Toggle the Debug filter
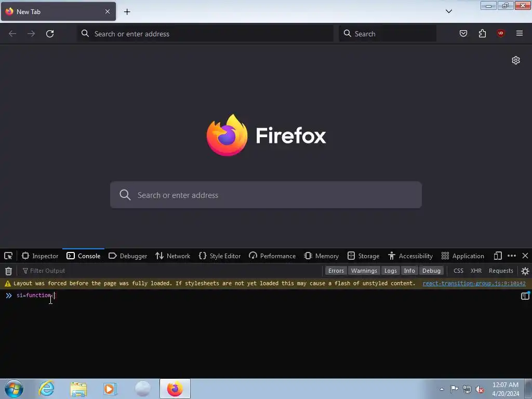Screen dimensions: 532x399 (431, 271)
